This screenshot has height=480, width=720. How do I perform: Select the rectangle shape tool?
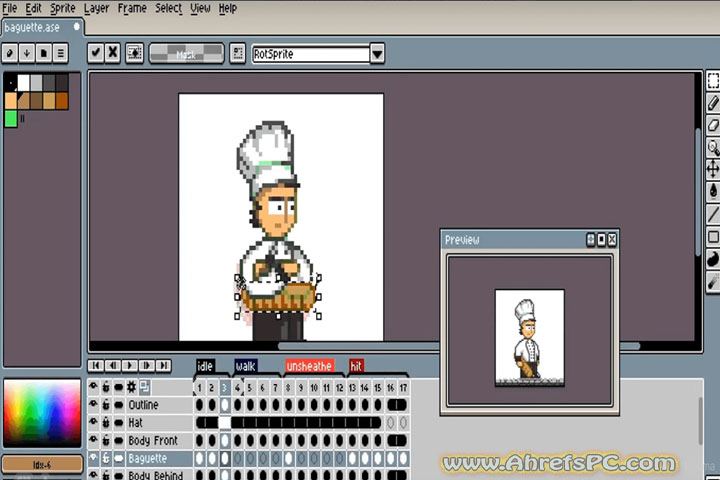click(x=713, y=237)
